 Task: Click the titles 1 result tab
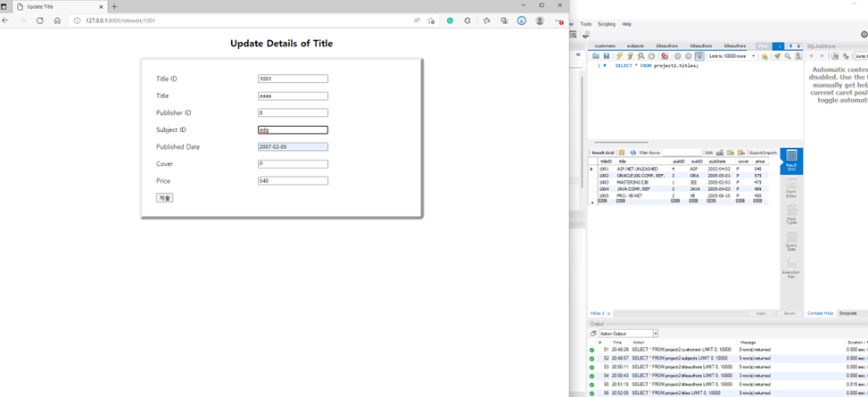click(598, 313)
